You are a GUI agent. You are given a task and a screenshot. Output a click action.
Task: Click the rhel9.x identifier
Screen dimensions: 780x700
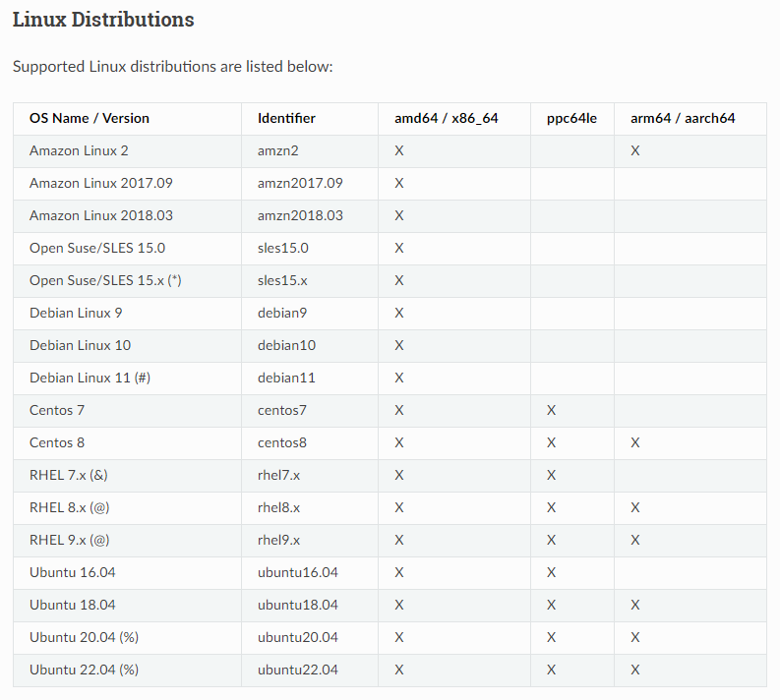pos(278,540)
